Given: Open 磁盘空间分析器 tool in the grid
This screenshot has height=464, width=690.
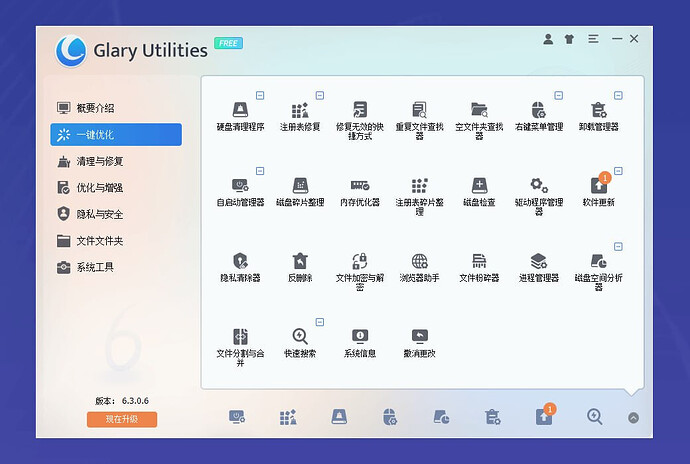Looking at the screenshot, I should coord(599,272).
